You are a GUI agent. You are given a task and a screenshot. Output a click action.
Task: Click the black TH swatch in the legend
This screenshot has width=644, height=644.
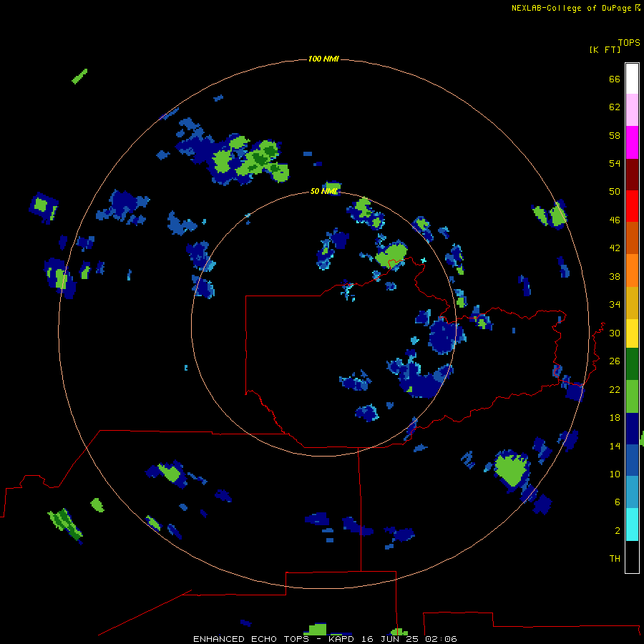click(632, 557)
